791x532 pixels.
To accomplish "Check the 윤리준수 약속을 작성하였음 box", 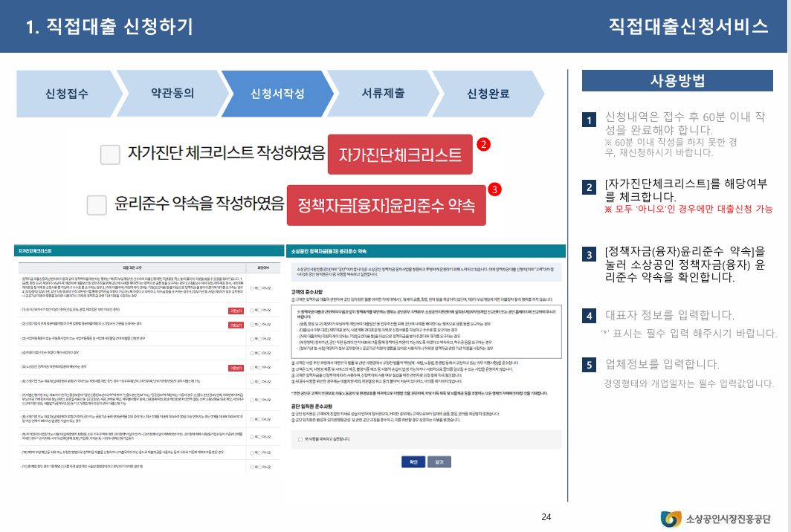I will click(96, 204).
